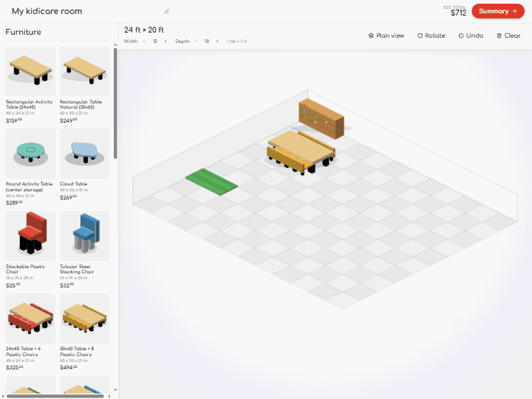Select Round Activity Table thumbnail
This screenshot has width=532, height=399.
click(30, 154)
